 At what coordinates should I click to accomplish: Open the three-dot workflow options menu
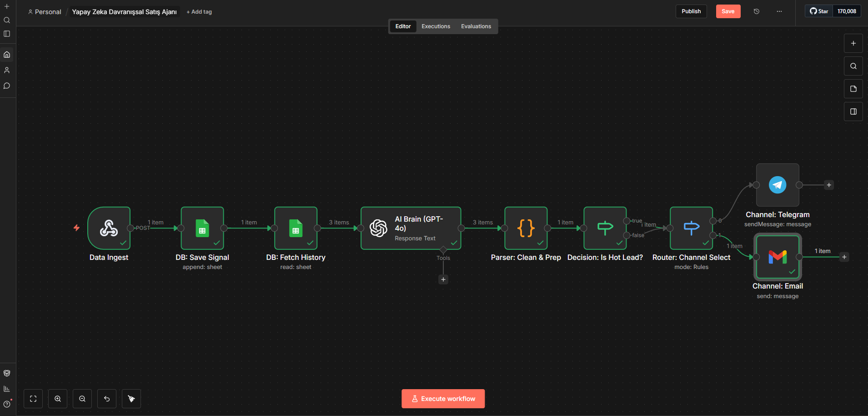(779, 11)
